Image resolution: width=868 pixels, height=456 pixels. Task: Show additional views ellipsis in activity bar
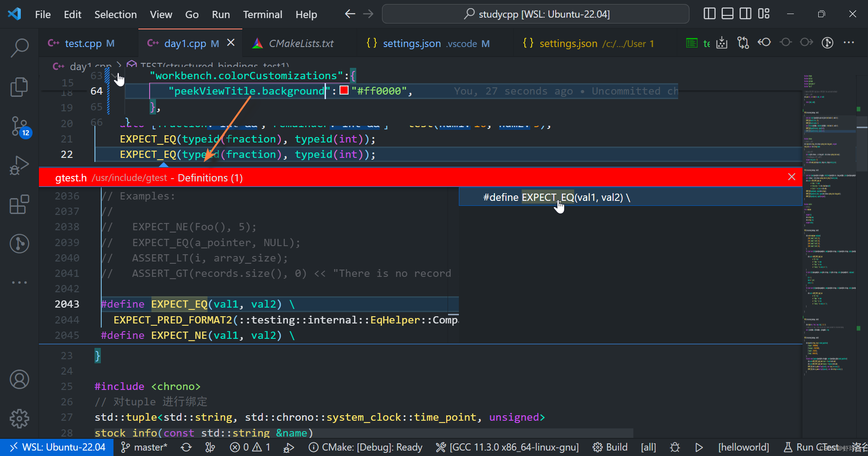click(x=19, y=282)
